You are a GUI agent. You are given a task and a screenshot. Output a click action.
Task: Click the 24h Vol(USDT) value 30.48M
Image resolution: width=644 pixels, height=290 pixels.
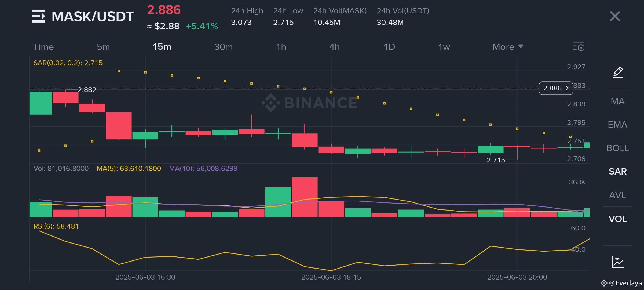(x=390, y=22)
